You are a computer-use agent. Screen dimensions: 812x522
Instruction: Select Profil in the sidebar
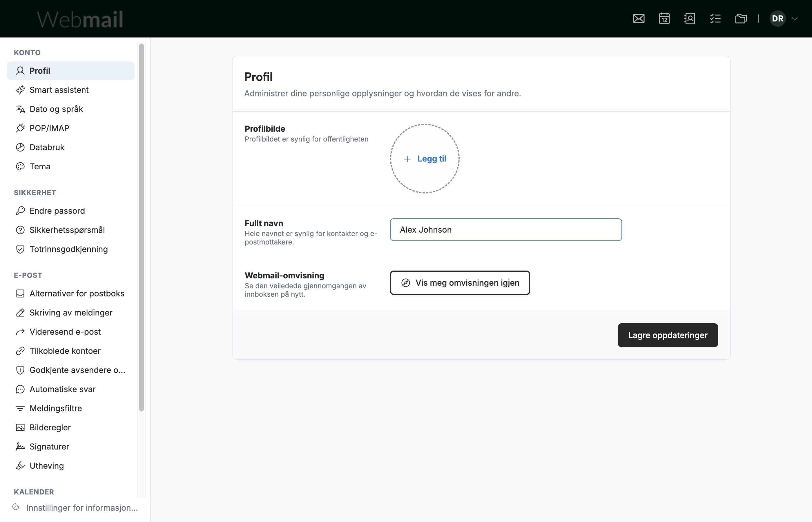pyautogui.click(x=70, y=70)
